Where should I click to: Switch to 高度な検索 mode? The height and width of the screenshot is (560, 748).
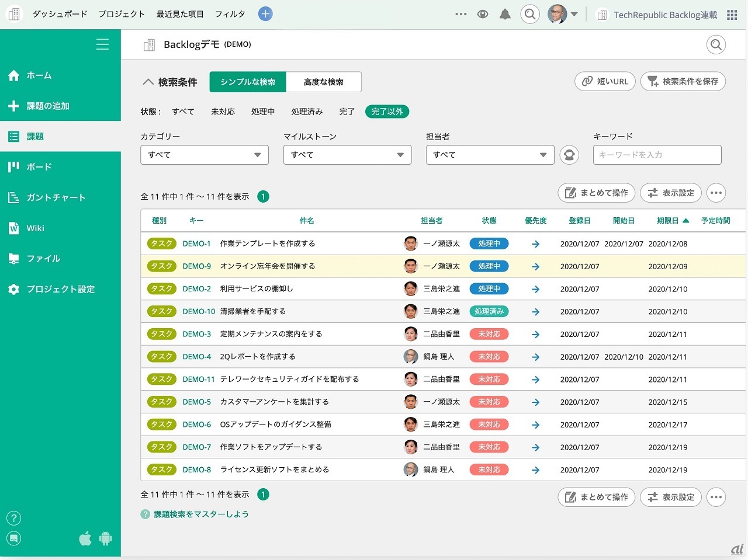[x=323, y=82]
